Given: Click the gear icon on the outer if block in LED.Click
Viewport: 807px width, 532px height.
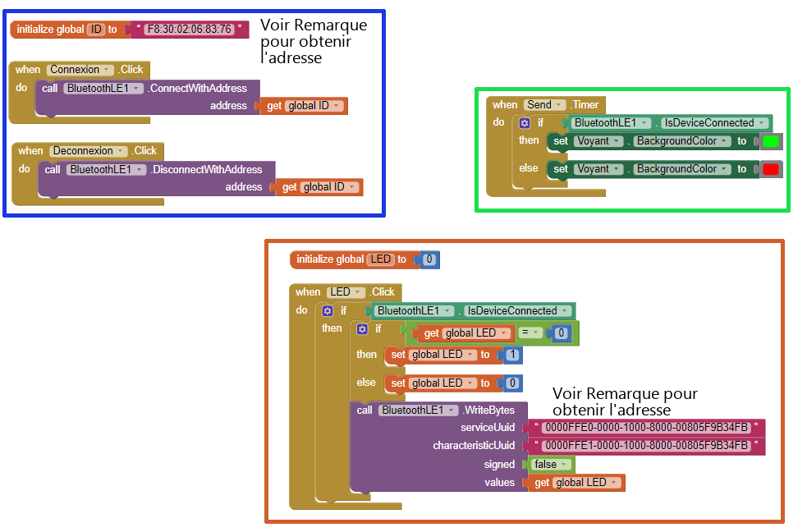Looking at the screenshot, I should click(x=328, y=311).
